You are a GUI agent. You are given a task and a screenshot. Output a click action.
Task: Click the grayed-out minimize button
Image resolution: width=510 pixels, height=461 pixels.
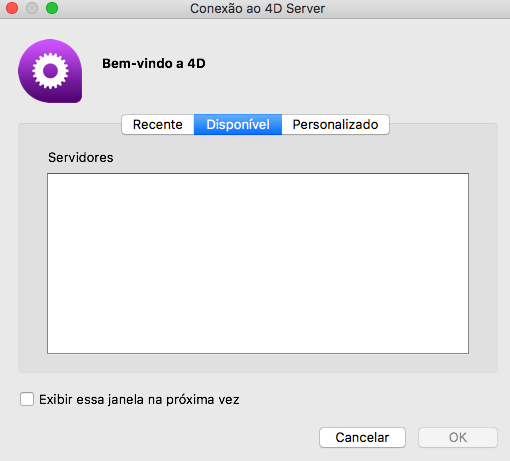point(32,8)
